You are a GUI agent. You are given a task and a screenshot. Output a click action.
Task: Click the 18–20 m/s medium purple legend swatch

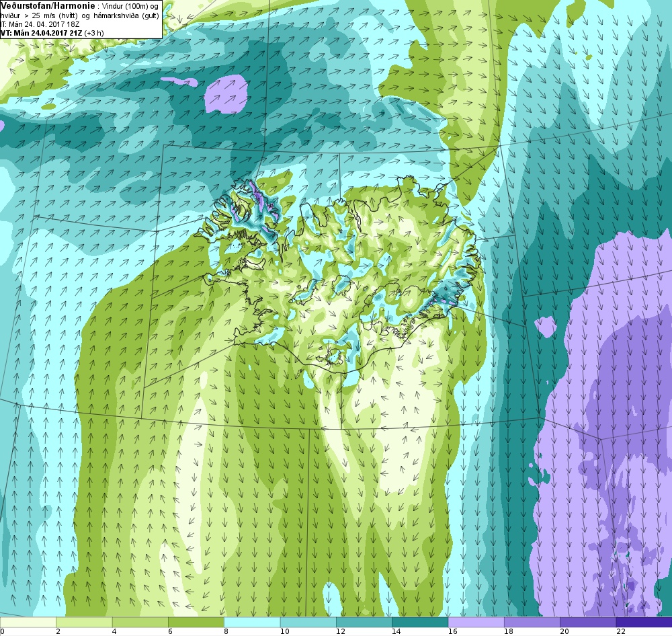coord(532,622)
